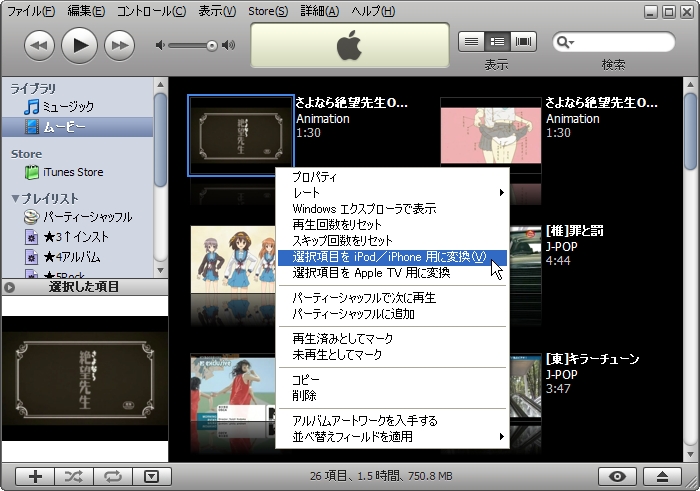This screenshot has height=491, width=700.
Task: Toggle the artwork viewer button
Action: coord(152,477)
